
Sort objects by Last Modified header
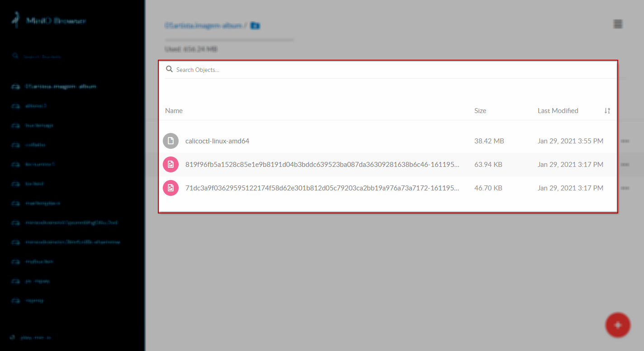558,111
